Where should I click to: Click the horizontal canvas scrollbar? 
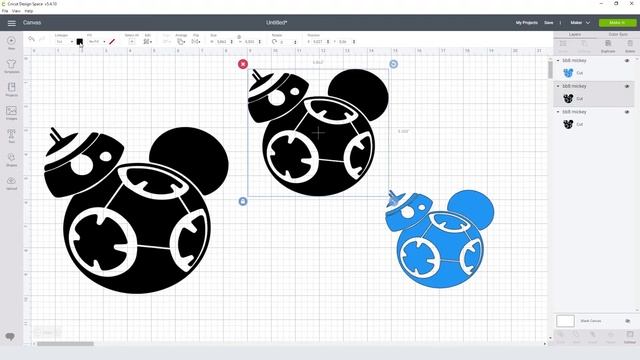(x=65, y=344)
